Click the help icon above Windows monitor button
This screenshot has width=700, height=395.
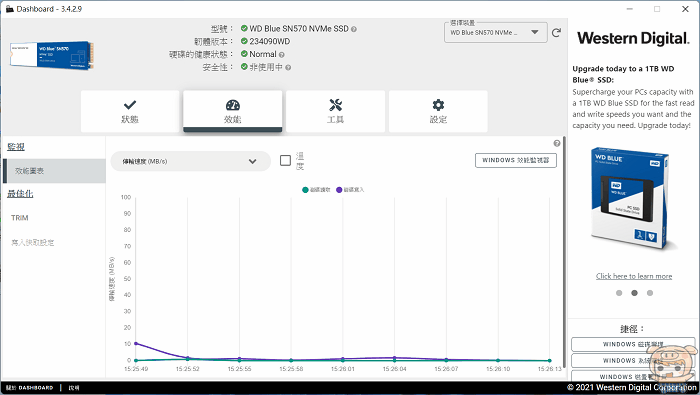point(557,143)
